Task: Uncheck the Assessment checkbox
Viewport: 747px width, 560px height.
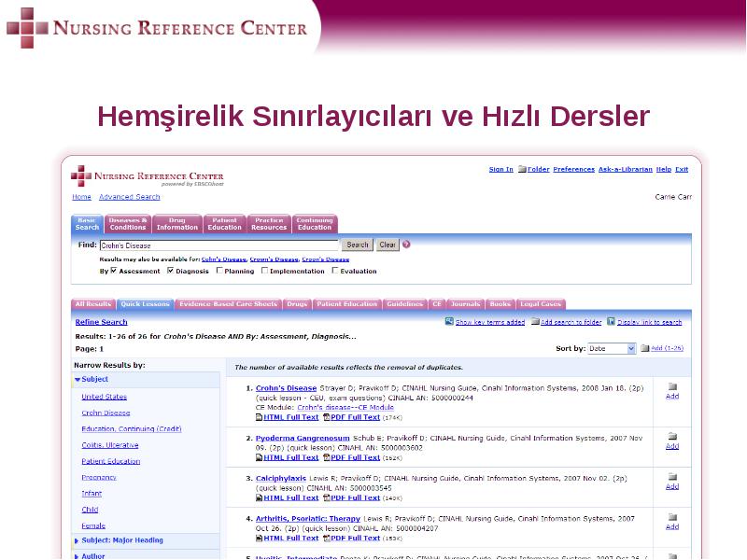Action: (x=114, y=271)
